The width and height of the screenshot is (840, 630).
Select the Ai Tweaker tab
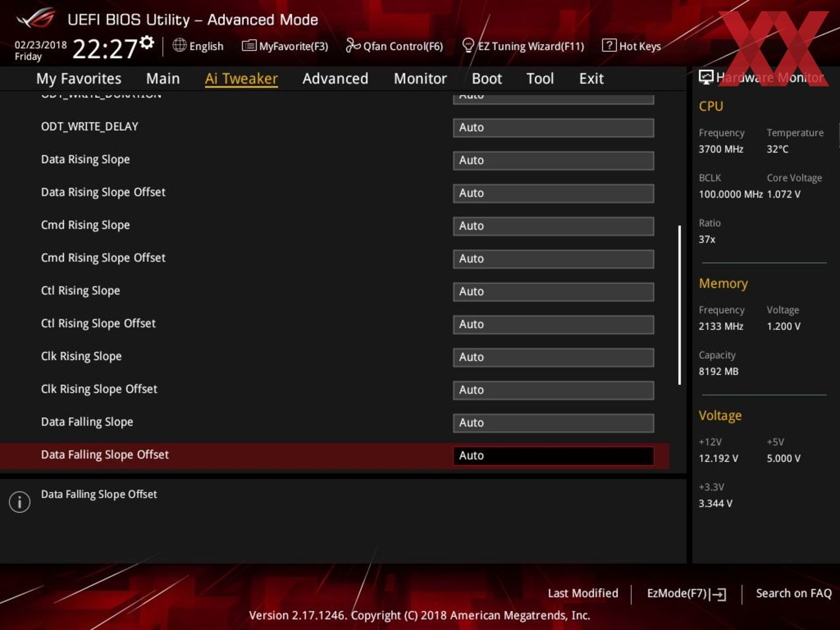coord(241,78)
